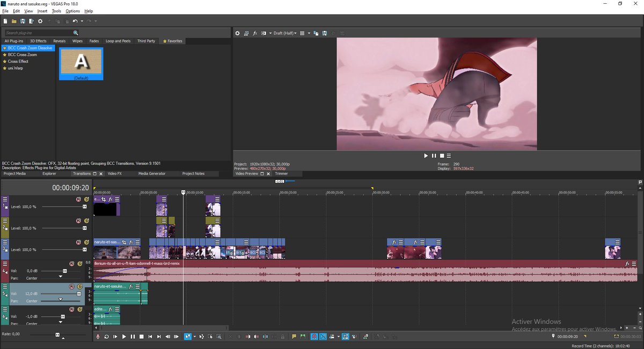Click the magnifier icon beside Search plug-ins
The image size is (644, 349).
pos(76,33)
